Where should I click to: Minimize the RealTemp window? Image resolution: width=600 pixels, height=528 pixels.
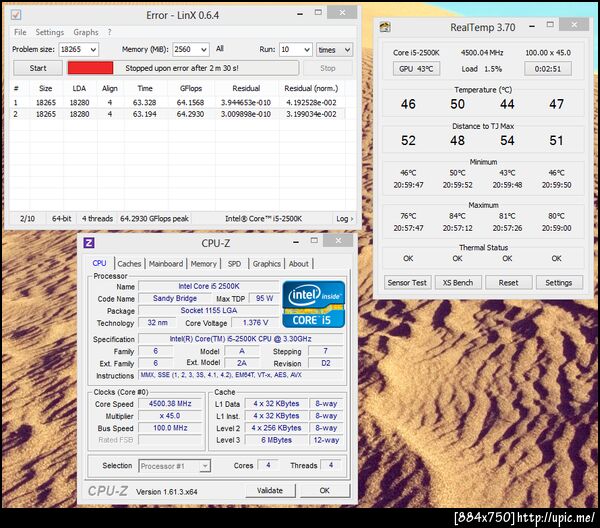pos(532,27)
